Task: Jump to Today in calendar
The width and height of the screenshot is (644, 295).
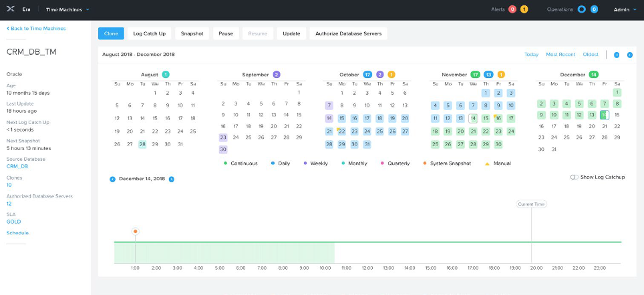Action: (532, 54)
